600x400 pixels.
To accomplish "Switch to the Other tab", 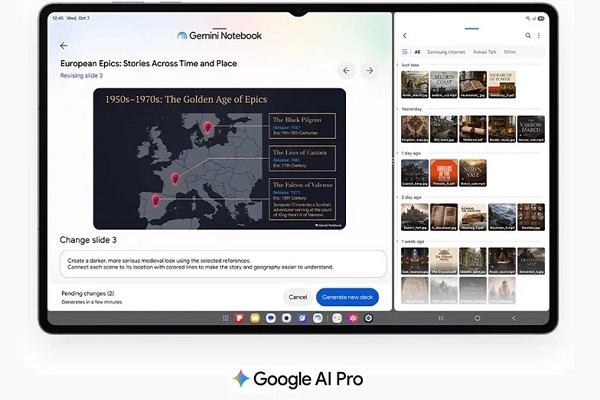I will click(510, 52).
